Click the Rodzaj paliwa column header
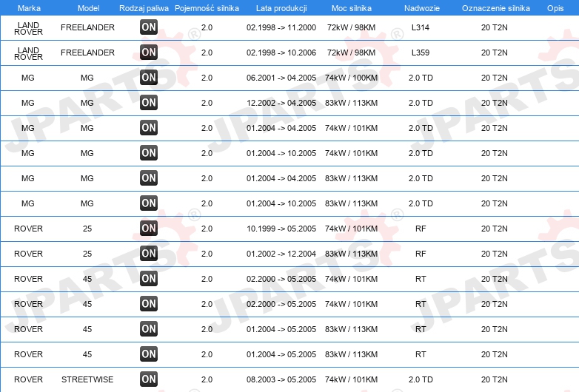 tap(144, 8)
